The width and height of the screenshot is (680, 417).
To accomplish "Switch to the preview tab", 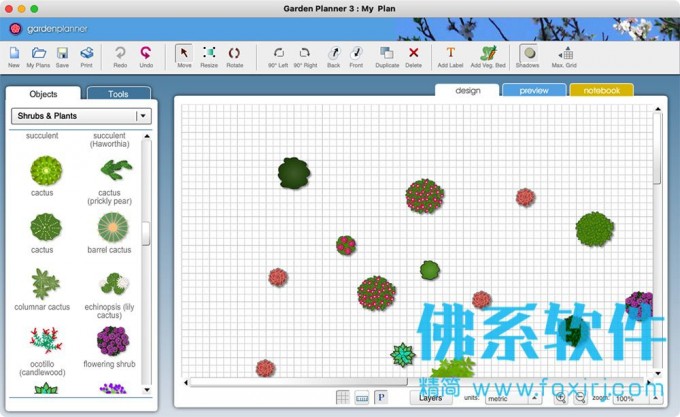I will point(534,90).
